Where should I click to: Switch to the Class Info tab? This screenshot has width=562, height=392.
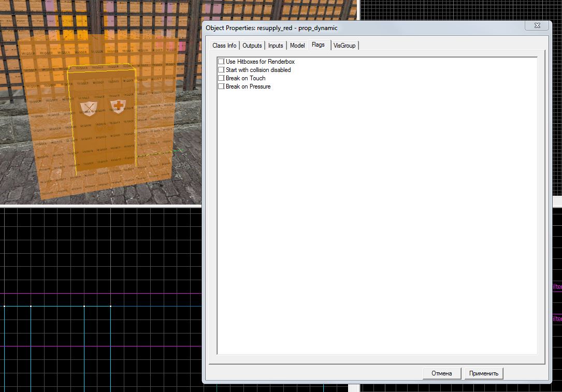coord(224,46)
